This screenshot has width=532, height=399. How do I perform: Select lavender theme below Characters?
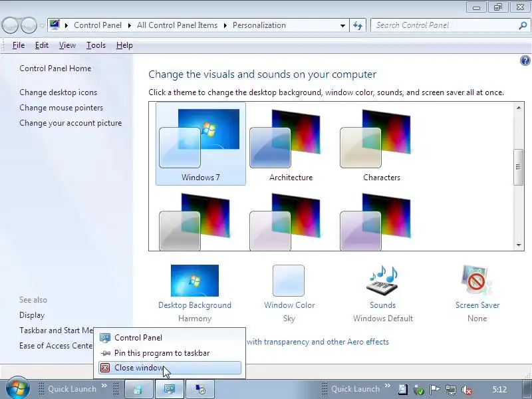coord(376,221)
